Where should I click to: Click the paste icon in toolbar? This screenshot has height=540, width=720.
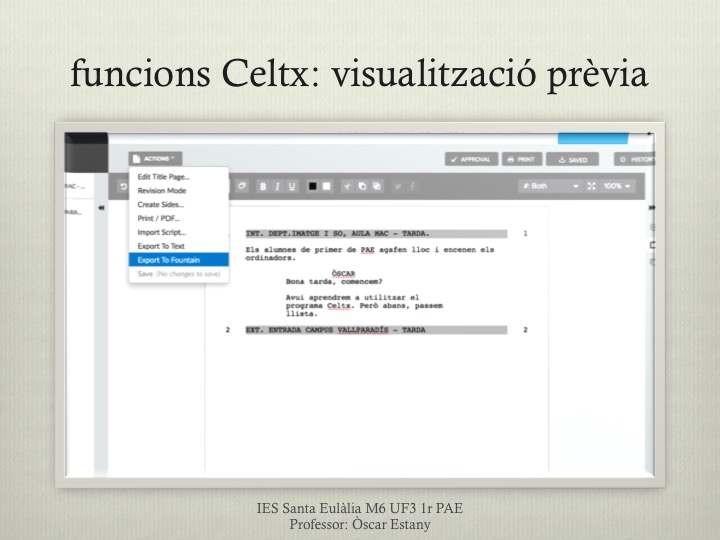pos(375,186)
